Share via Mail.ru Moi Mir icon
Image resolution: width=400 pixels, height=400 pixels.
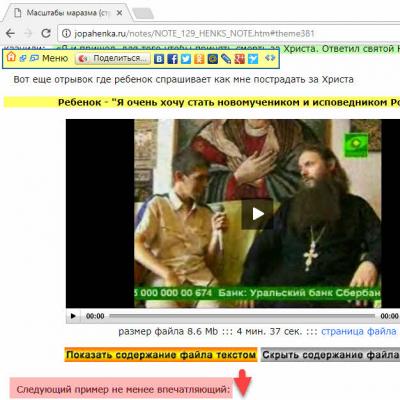(x=213, y=59)
